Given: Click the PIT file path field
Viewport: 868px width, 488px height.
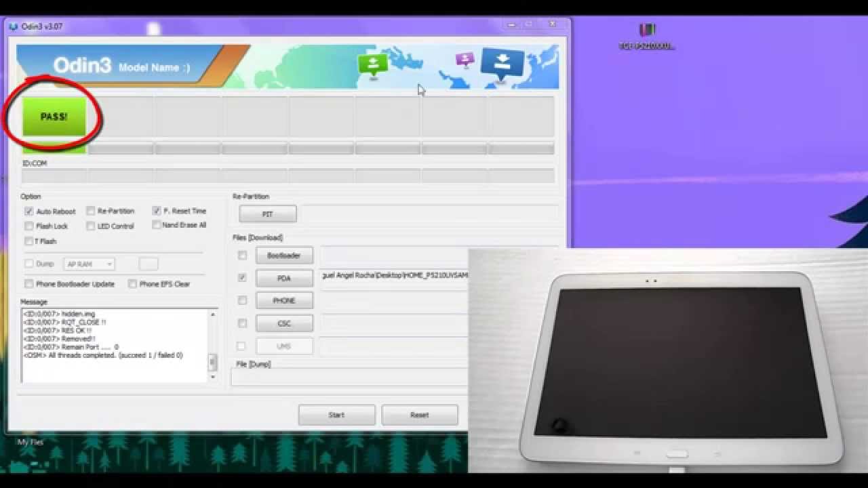Looking at the screenshot, I should coord(430,214).
